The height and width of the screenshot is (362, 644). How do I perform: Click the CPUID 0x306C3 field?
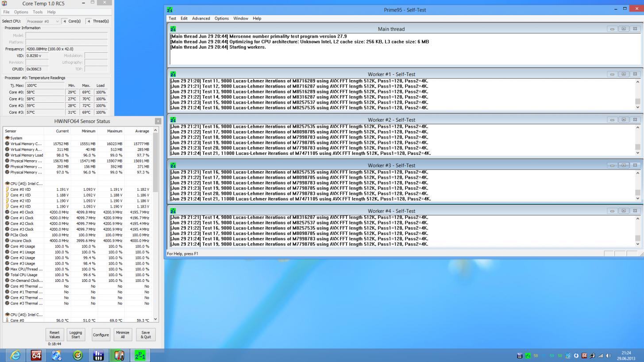(37, 69)
